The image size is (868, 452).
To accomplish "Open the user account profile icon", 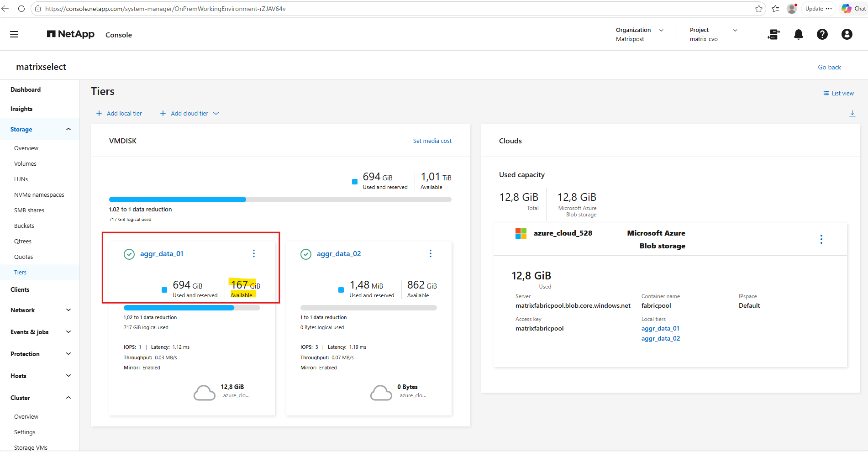I will (x=847, y=34).
